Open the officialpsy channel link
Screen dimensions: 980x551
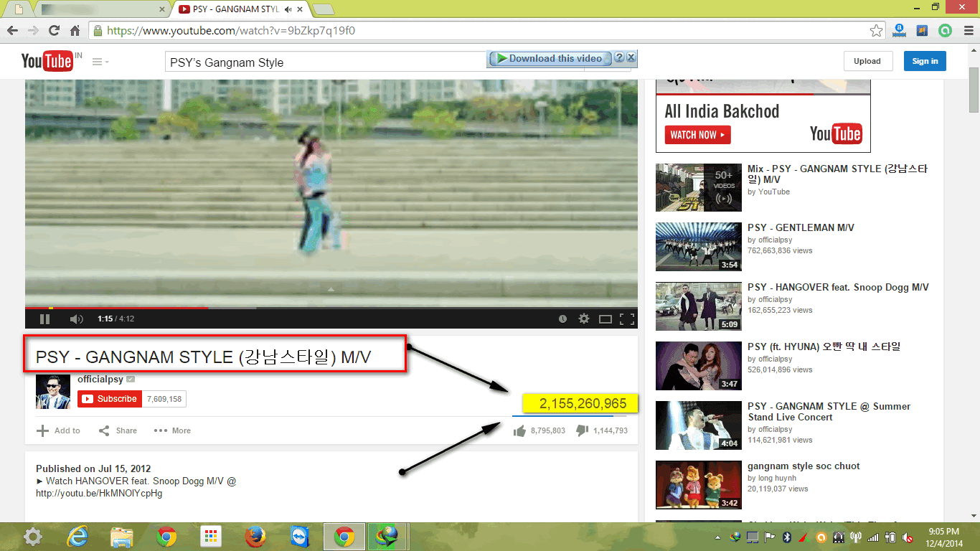tap(100, 379)
